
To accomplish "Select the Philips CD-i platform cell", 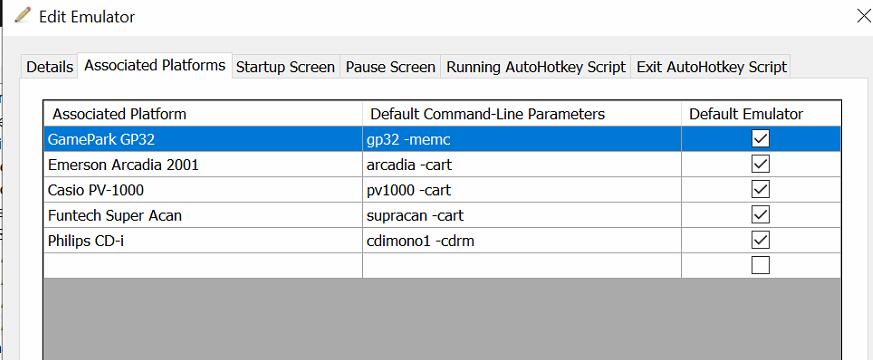I will click(x=203, y=240).
